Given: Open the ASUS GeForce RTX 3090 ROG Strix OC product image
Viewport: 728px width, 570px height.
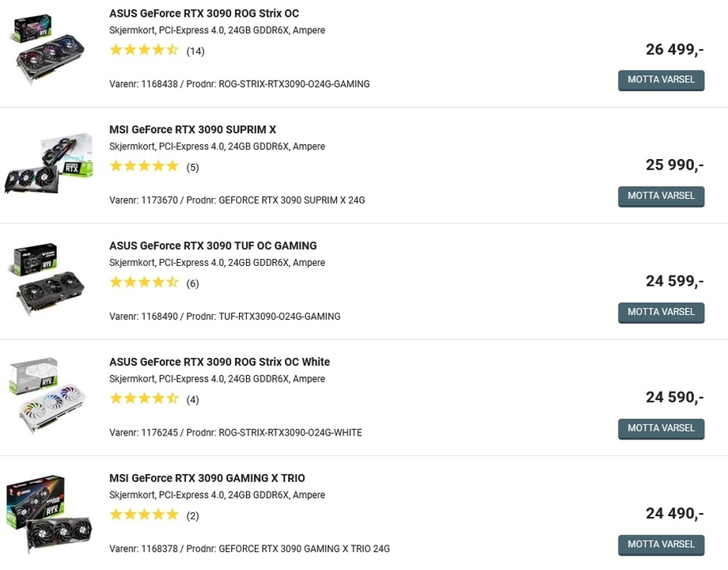Looking at the screenshot, I should pos(47,49).
